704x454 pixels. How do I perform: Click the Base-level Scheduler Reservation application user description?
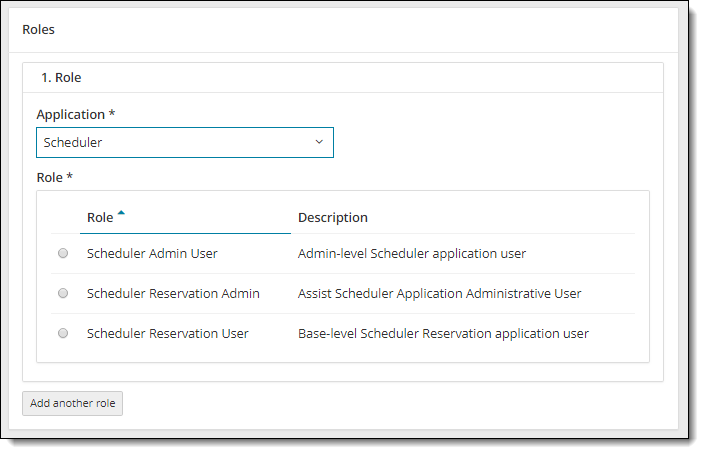(443, 334)
